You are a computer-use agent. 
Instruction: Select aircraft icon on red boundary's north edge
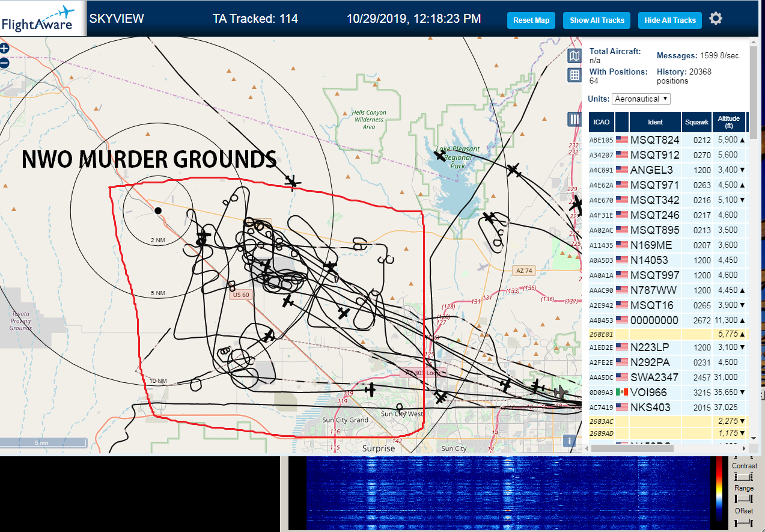pyautogui.click(x=293, y=182)
